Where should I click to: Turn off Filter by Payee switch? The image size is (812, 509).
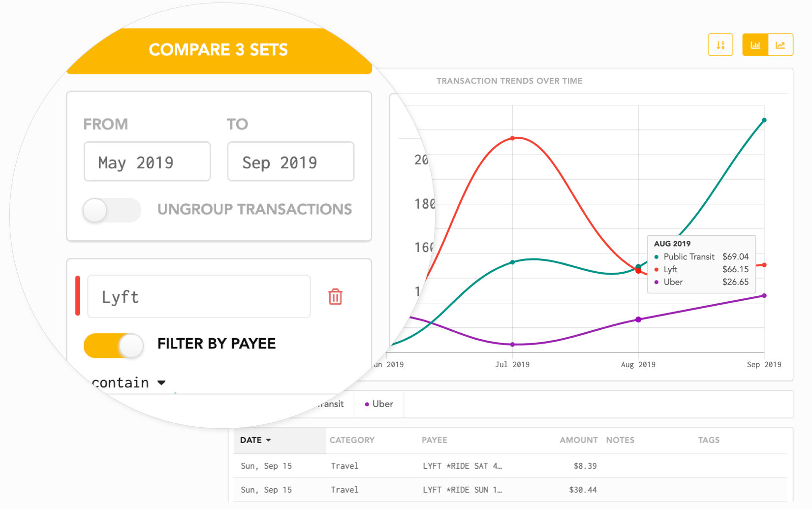pos(114,346)
